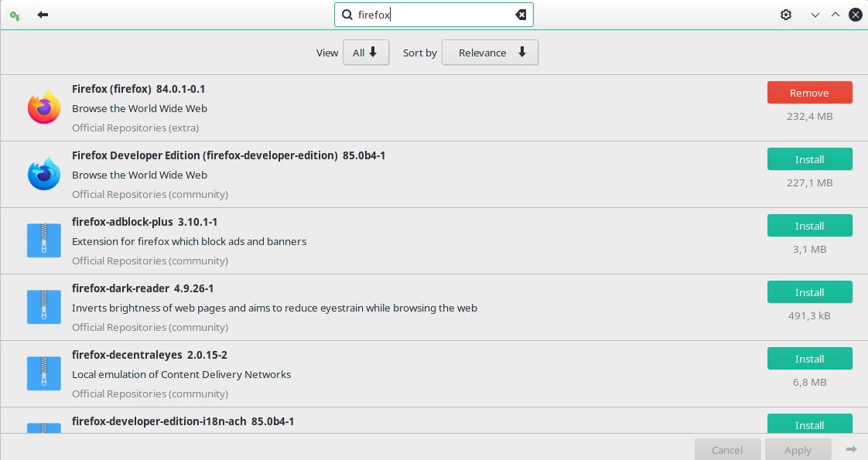
Task: Click the Cancel button
Action: pos(727,449)
